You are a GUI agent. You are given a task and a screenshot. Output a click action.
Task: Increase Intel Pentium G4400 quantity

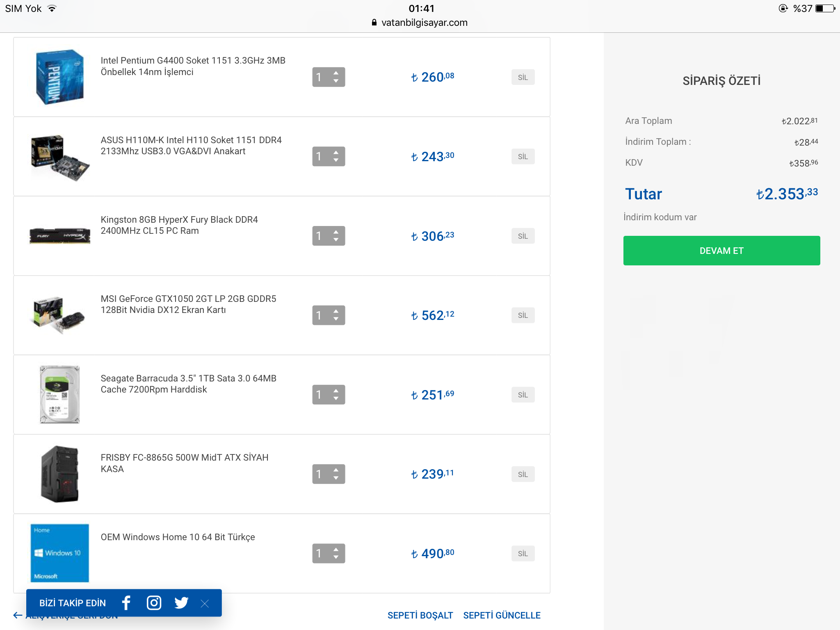coord(336,73)
